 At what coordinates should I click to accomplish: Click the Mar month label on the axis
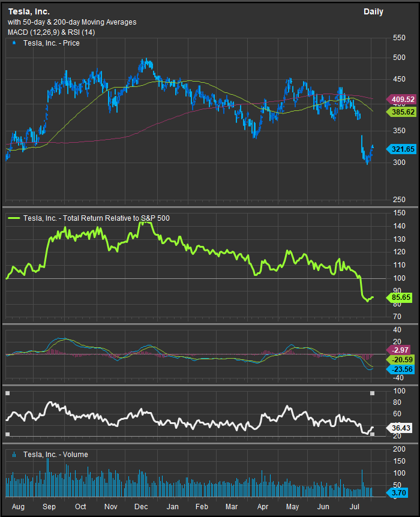tap(232, 506)
